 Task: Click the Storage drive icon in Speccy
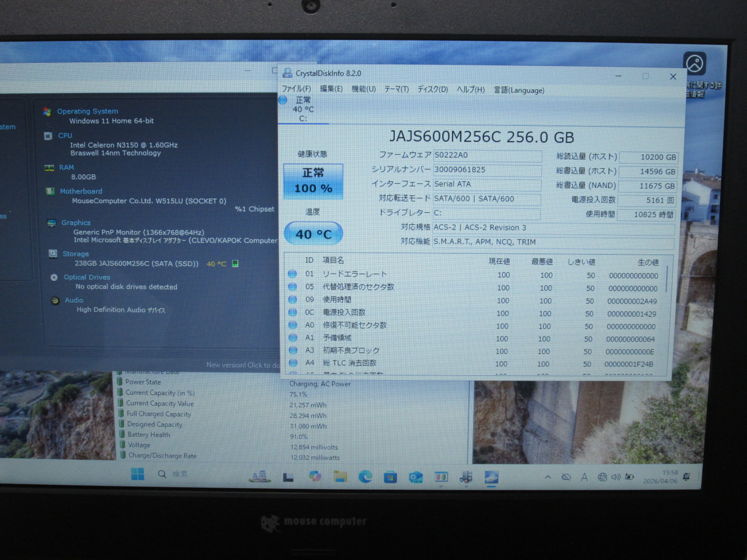pyautogui.click(x=53, y=253)
